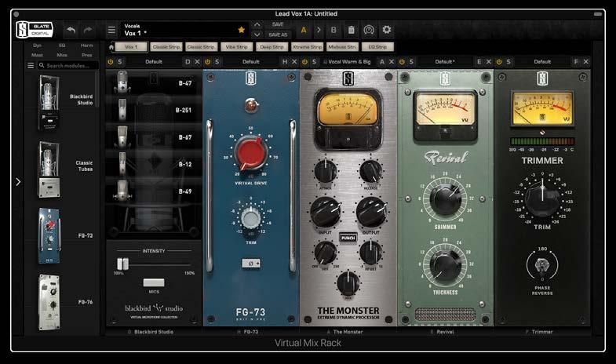Switch to the EQ Strip tab
Image resolution: width=616 pixels, height=364 pixels.
pyautogui.click(x=377, y=47)
